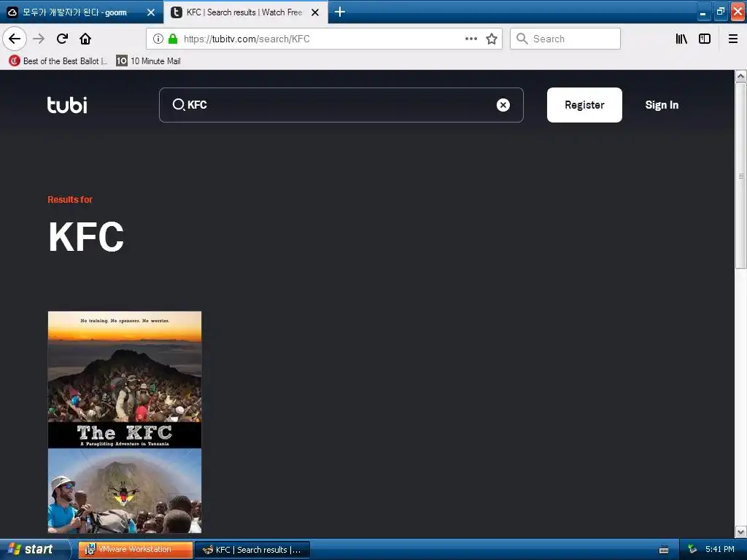Screen dimensions: 747x560
Task: Open The KFC movie poster
Action: pyautogui.click(x=125, y=422)
